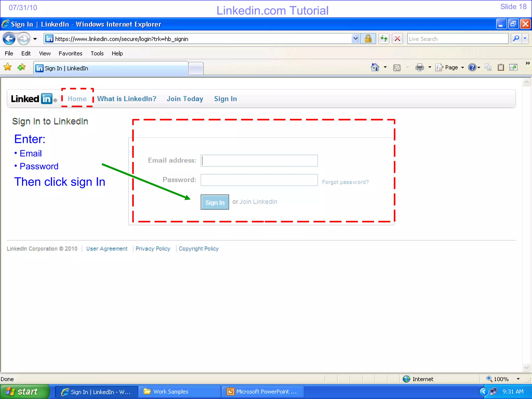Click the Stop loading button
Screen dimensions: 532x399
[397, 39]
